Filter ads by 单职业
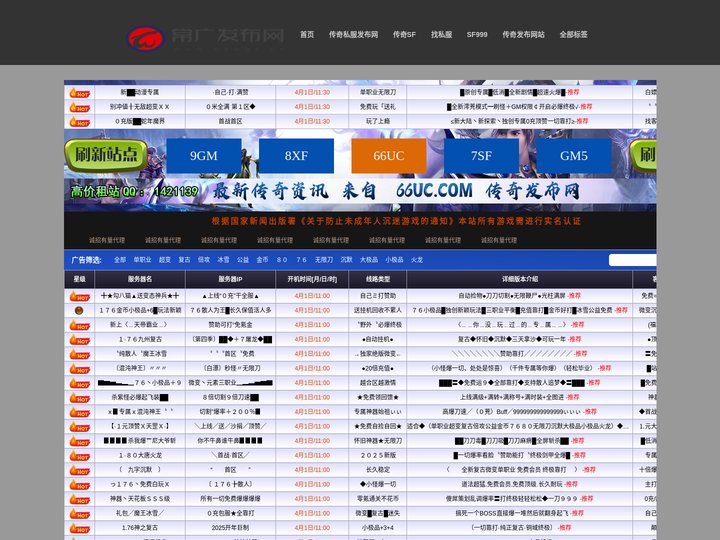 pyautogui.click(x=142, y=259)
